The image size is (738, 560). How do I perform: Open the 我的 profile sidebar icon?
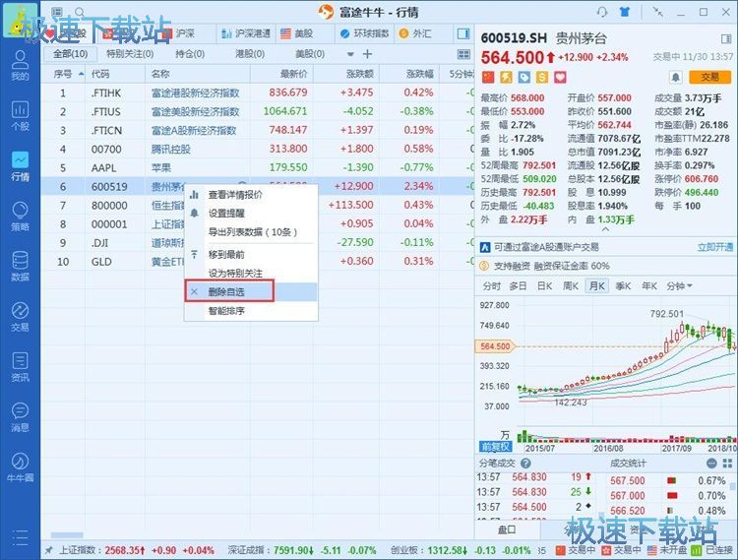pyautogui.click(x=20, y=65)
